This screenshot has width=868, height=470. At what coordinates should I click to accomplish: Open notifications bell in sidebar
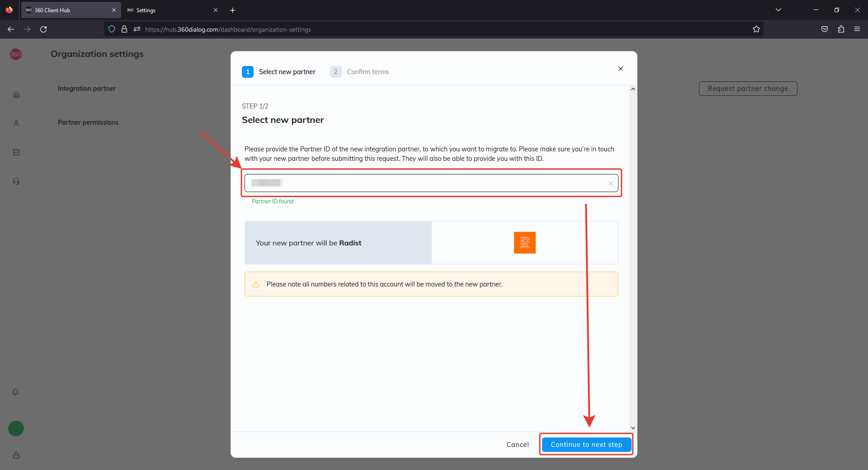pyautogui.click(x=15, y=392)
